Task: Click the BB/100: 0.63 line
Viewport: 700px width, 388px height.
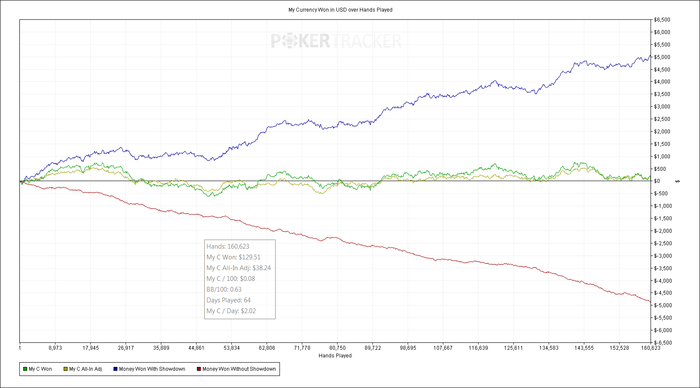Action: click(x=224, y=289)
